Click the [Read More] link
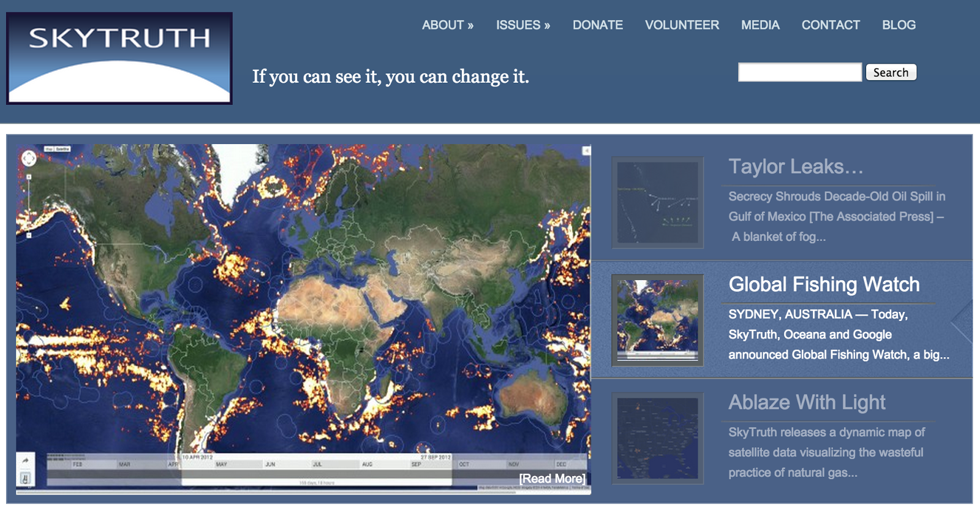The image size is (980, 519). [552, 479]
